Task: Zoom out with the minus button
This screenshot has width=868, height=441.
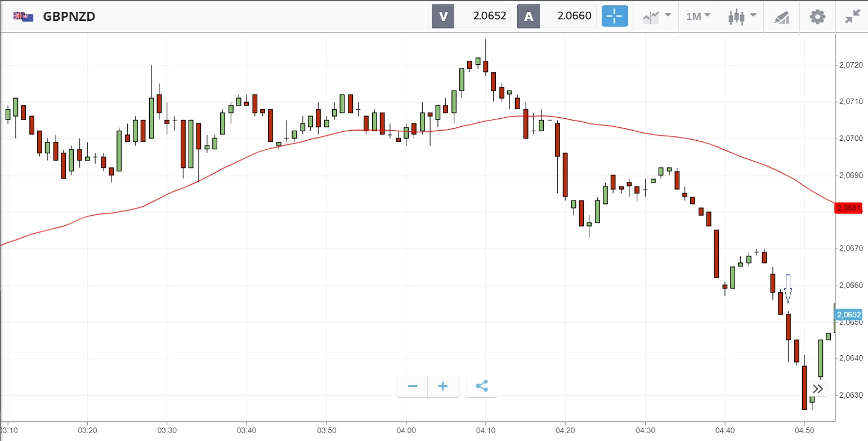Action: [413, 386]
